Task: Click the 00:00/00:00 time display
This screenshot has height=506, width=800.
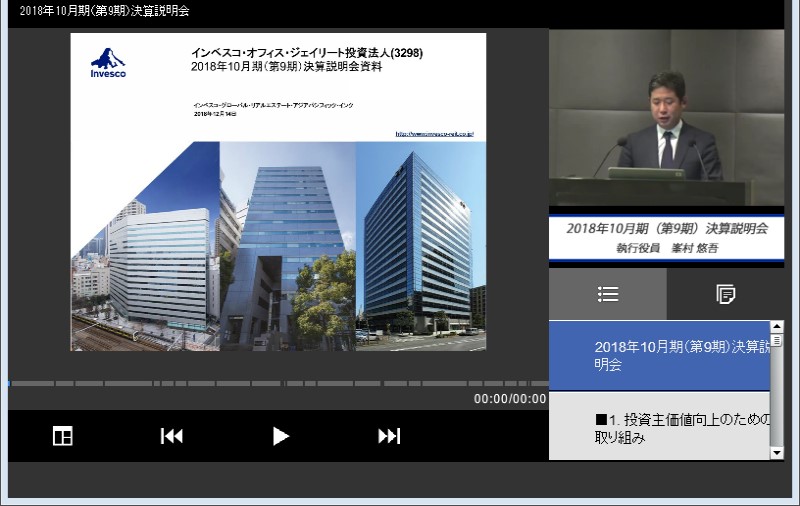Action: (x=510, y=399)
